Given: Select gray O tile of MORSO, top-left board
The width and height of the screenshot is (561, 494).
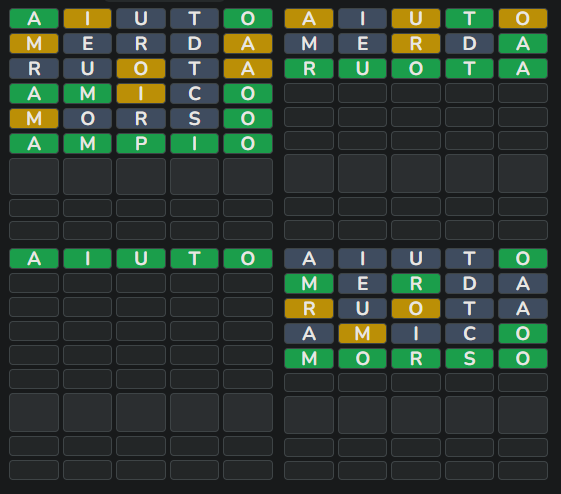Looking at the screenshot, I should pos(87,118).
